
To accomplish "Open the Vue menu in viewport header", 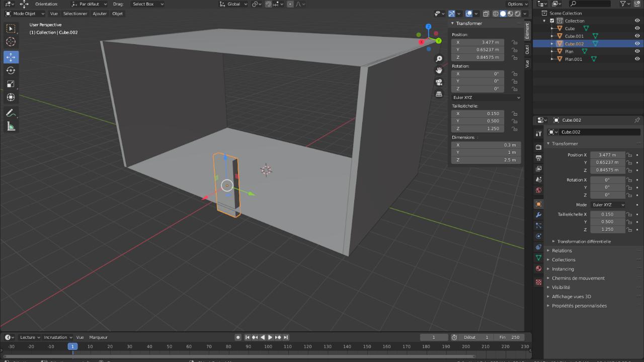I will (x=54, y=14).
